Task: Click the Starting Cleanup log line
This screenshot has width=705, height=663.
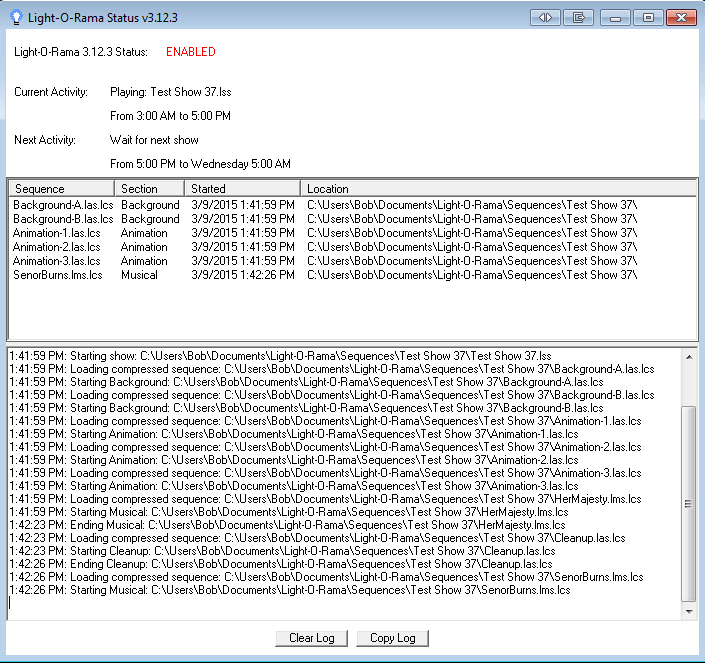Action: click(283, 551)
